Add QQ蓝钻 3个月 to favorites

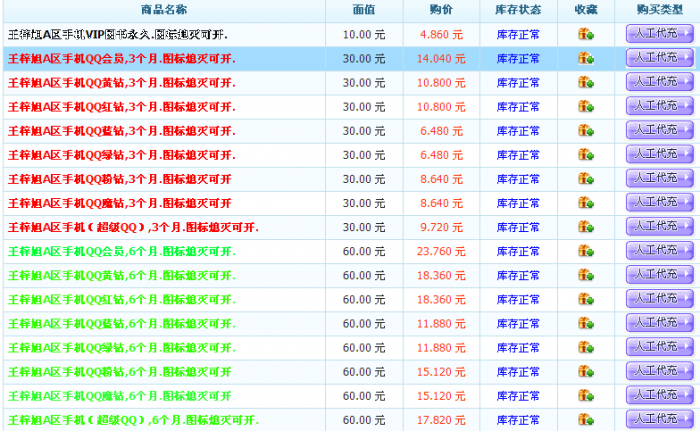pos(586,130)
